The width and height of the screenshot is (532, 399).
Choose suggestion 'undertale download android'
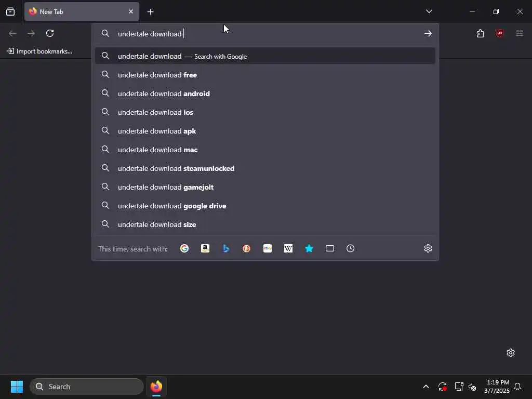pyautogui.click(x=265, y=94)
